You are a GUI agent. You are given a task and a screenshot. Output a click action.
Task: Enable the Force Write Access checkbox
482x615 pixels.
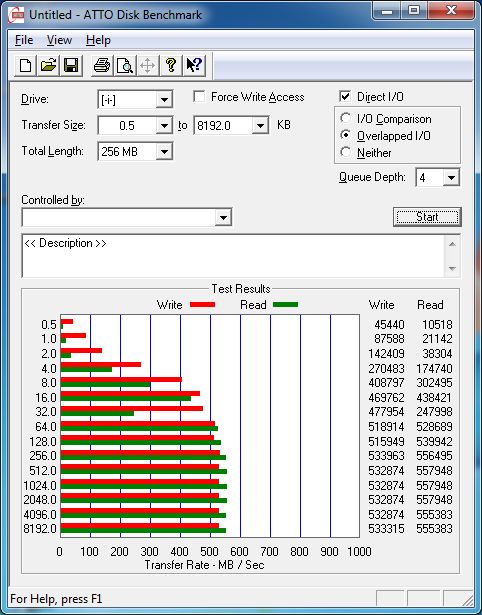[199, 97]
